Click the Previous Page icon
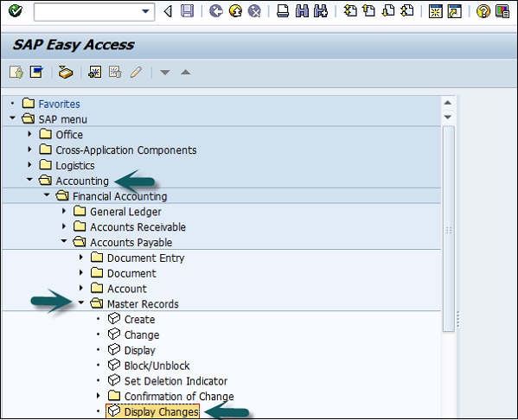518x420 pixels. [x=369, y=11]
